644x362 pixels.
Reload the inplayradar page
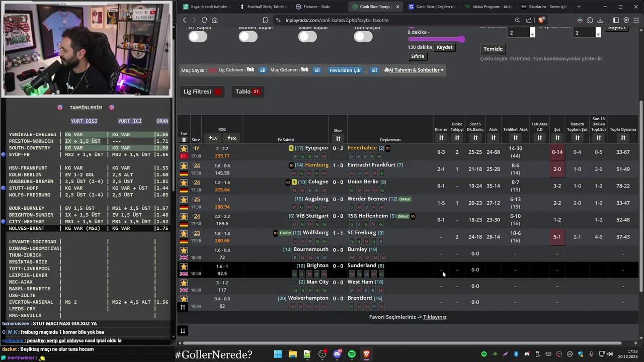[x=204, y=20]
